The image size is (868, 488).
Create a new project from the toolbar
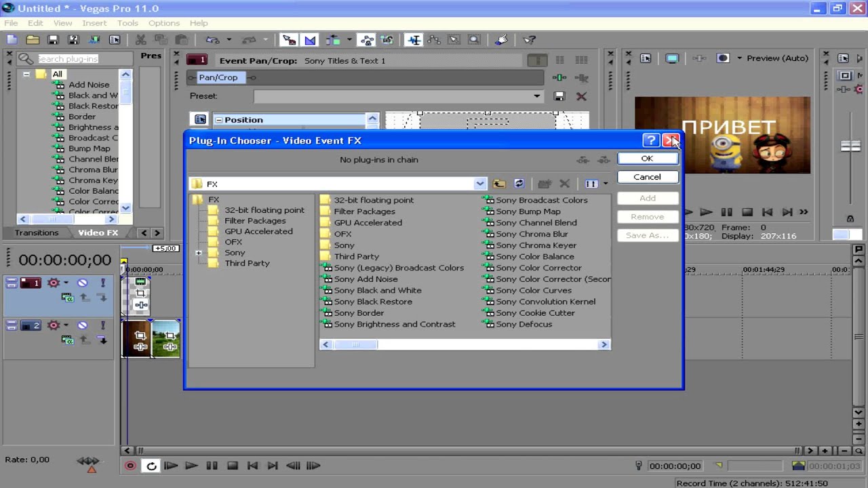pos(13,40)
